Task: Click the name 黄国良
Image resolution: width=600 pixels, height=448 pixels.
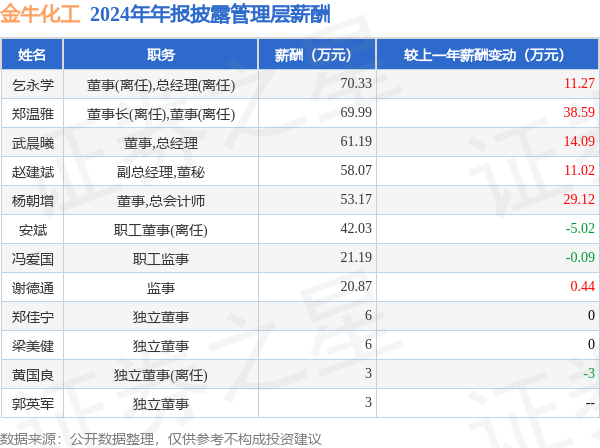Action: tap(33, 375)
